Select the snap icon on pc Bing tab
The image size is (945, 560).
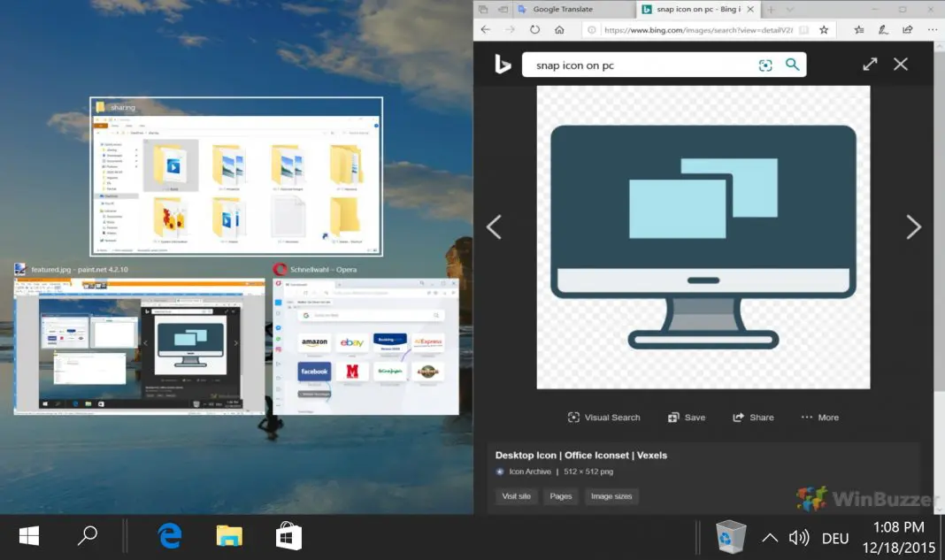click(698, 9)
